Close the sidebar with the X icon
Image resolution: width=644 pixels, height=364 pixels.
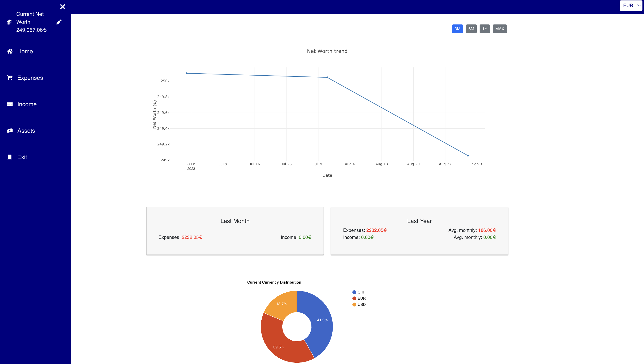pos(63,7)
